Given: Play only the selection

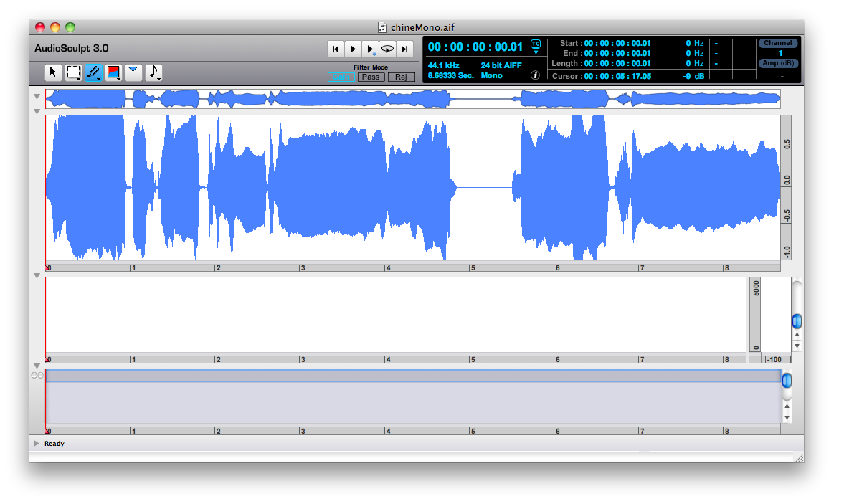Looking at the screenshot, I should point(370,49).
